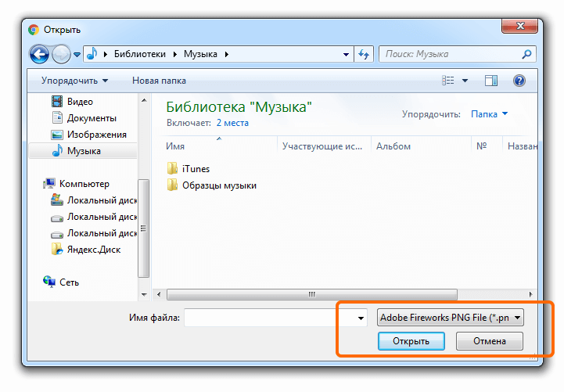This screenshot has width=564, height=392.
Task: Expand arrow between Библиотеки and Музыка
Action: pyautogui.click(x=175, y=54)
